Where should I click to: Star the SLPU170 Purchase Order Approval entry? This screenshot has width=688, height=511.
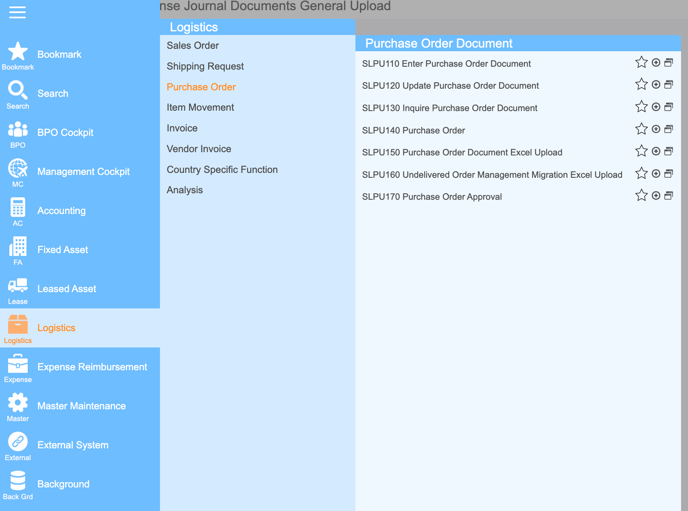pyautogui.click(x=641, y=196)
